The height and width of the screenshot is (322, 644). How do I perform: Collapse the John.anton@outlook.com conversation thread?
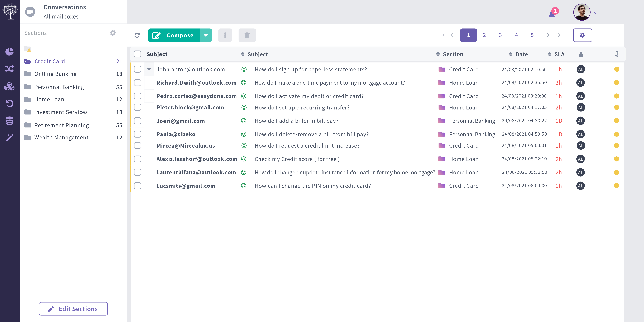coord(149,69)
